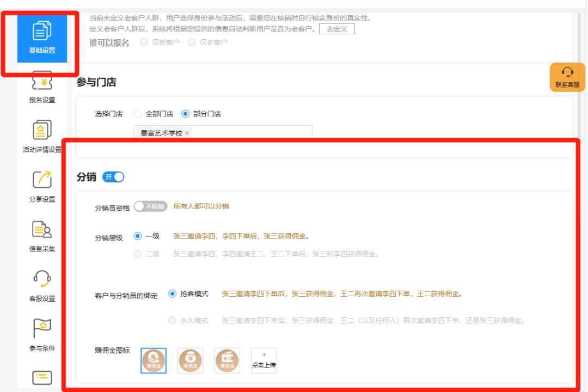
Task: Click the yellow list icon at sidebar bottom
Action: 41,377
